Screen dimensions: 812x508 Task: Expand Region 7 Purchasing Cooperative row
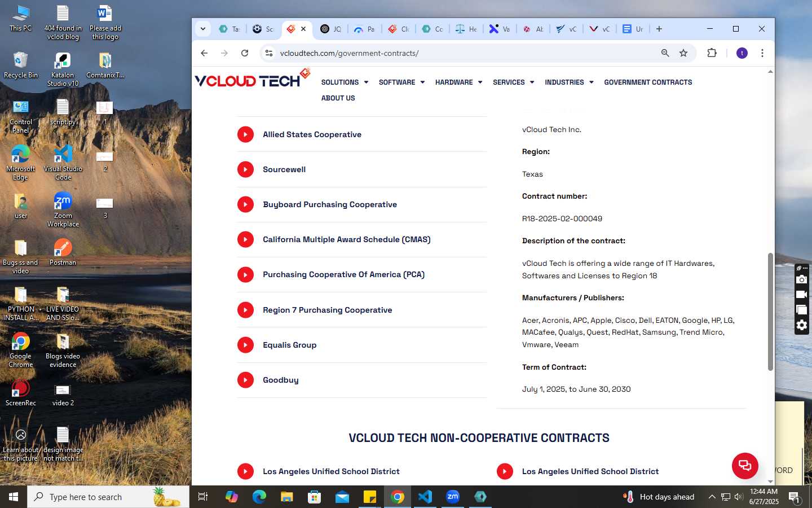(361, 310)
